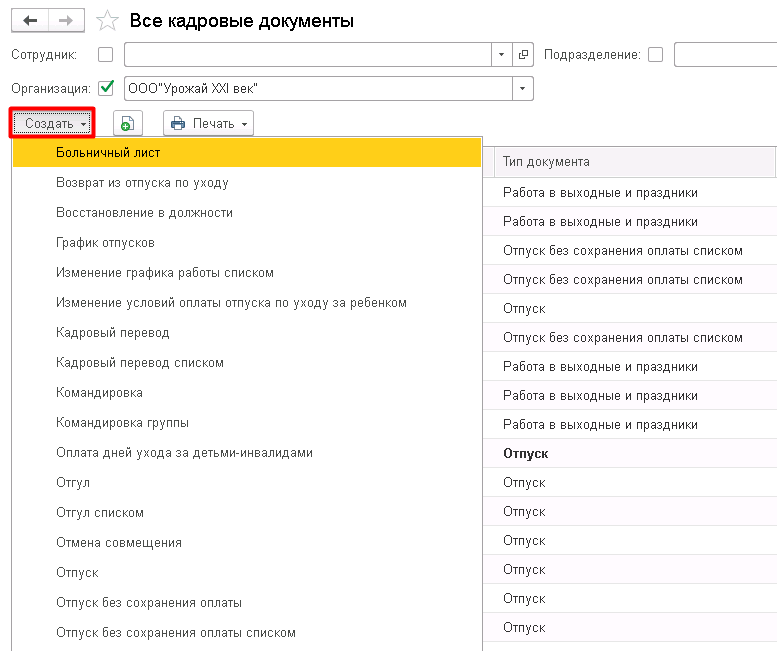Viewport: 777px width, 651px height.
Task: Open the Организация dropdown list arrow
Action: (522, 89)
